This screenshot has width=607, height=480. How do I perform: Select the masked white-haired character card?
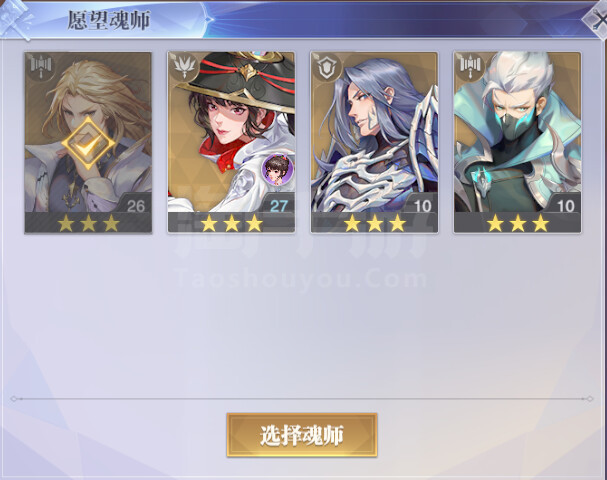pos(517,142)
